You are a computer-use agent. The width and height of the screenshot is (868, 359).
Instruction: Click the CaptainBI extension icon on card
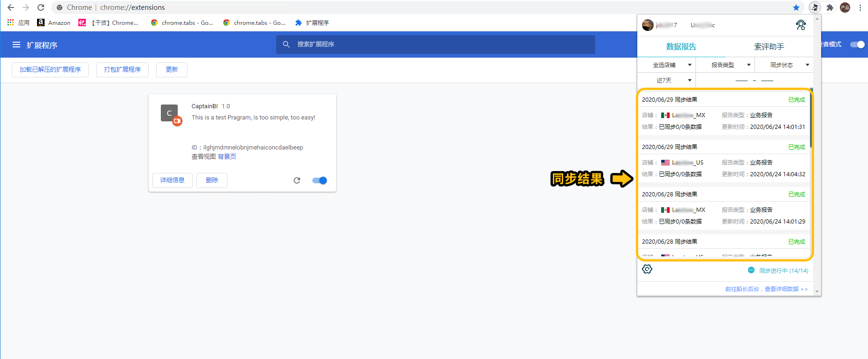pyautogui.click(x=170, y=113)
